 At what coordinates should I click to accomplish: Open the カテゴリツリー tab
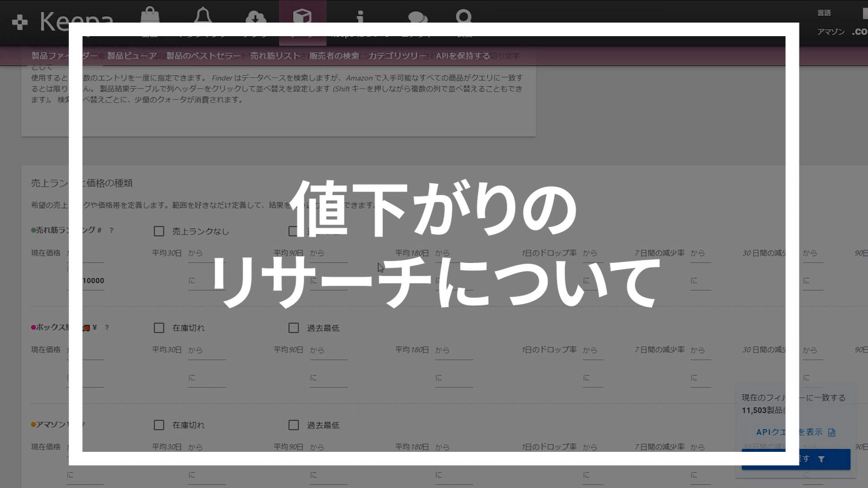point(397,56)
